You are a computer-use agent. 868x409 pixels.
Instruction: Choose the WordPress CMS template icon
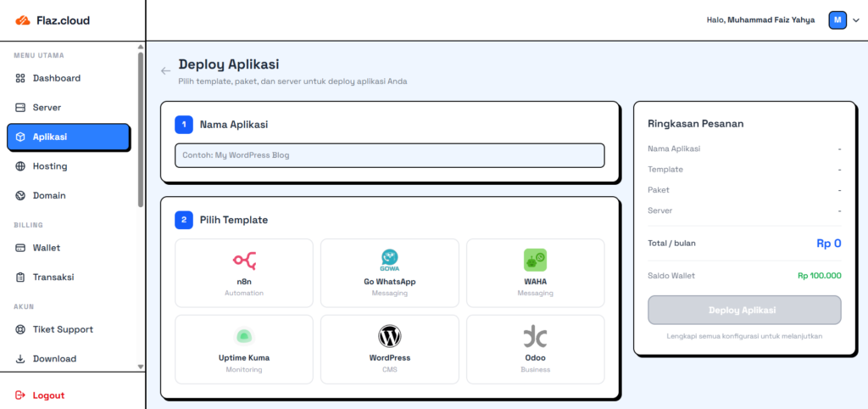coord(390,337)
